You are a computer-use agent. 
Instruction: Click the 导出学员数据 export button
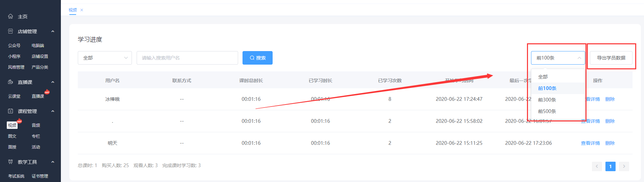611,58
